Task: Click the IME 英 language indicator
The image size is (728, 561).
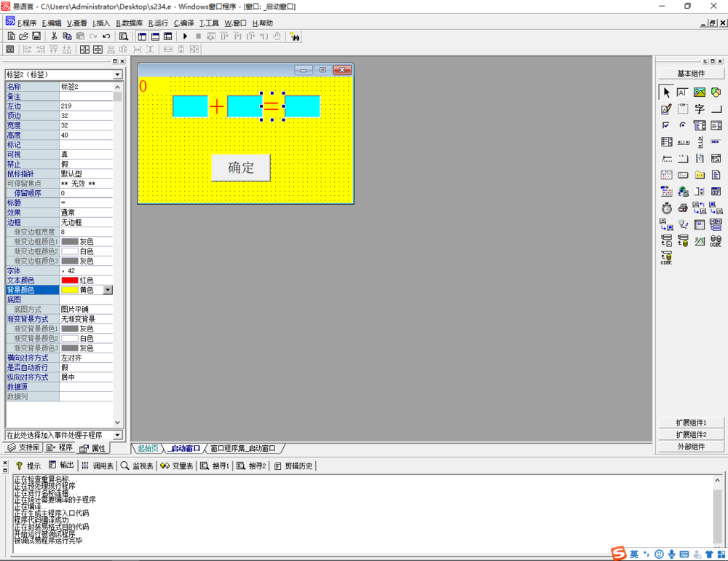Action: coord(634,554)
